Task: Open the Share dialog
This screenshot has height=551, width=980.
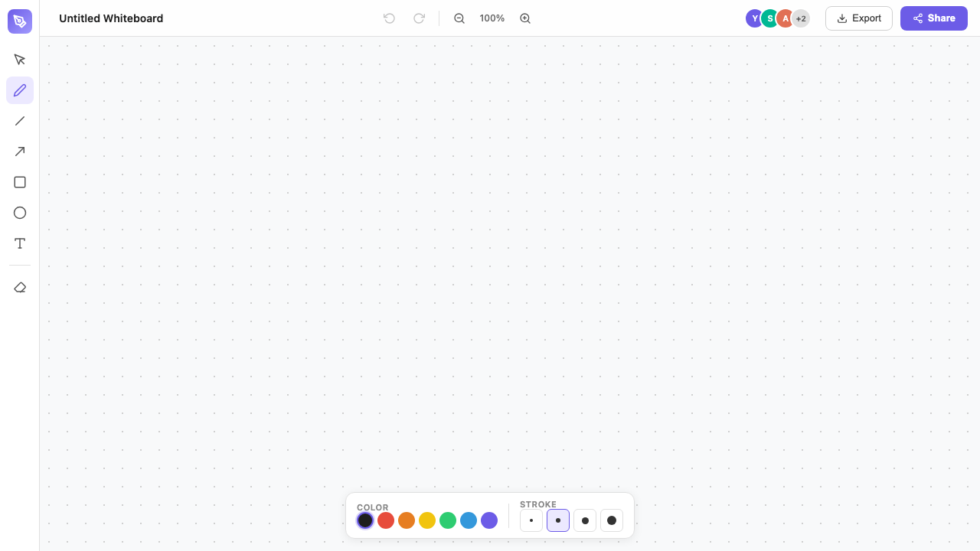Action: coord(933,18)
